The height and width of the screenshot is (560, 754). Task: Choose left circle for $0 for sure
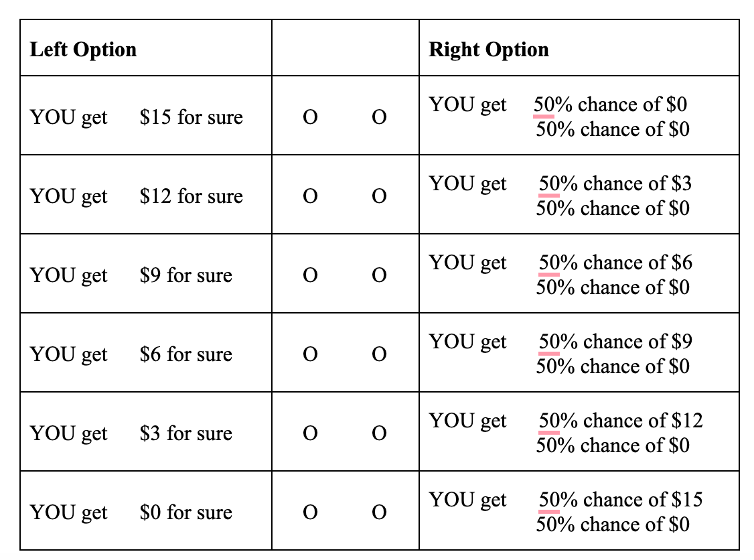tap(310, 513)
